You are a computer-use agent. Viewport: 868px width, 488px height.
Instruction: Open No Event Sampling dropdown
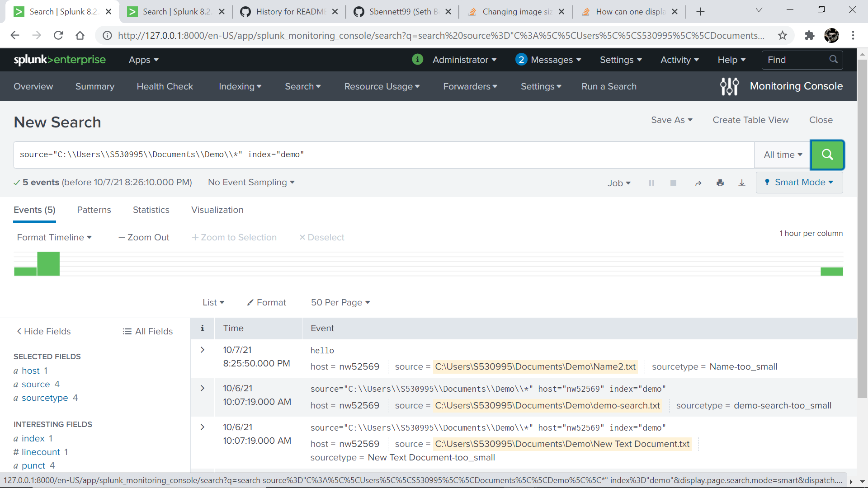[251, 182]
